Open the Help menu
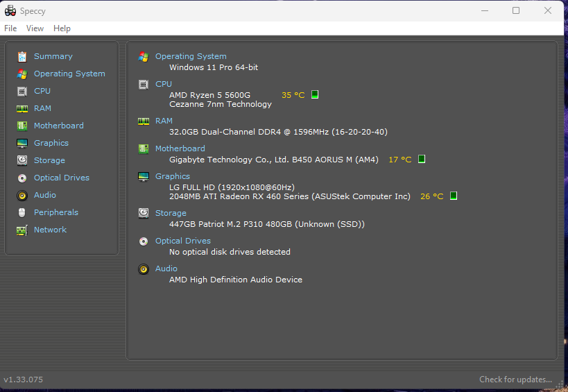This screenshot has width=568, height=392. (62, 28)
